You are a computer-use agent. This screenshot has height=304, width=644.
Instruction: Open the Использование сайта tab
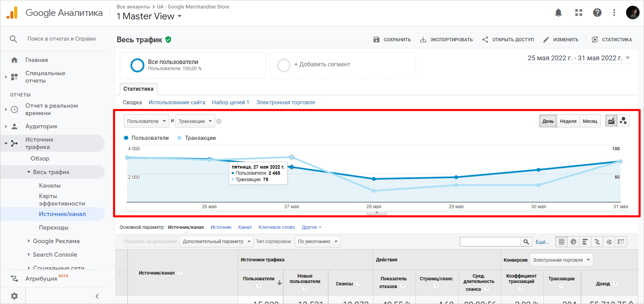(x=177, y=103)
